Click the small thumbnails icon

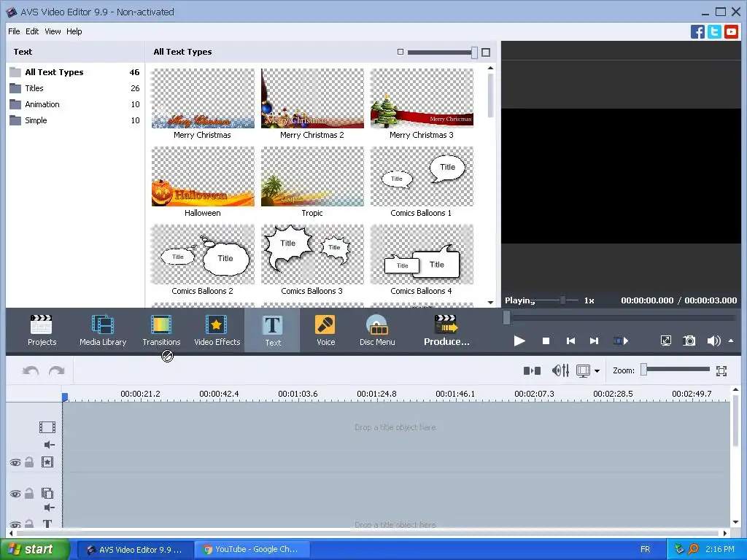coord(400,52)
